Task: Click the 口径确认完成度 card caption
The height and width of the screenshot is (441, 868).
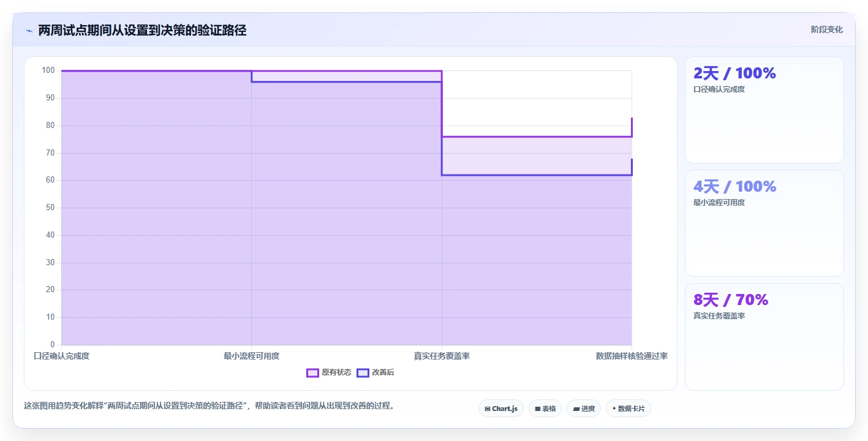Action: point(719,89)
